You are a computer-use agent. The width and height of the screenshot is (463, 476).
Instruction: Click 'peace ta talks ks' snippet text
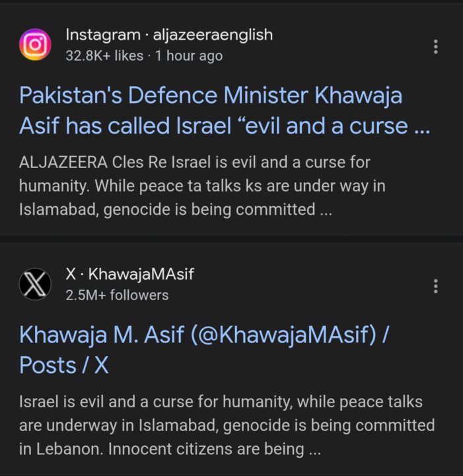(227, 186)
